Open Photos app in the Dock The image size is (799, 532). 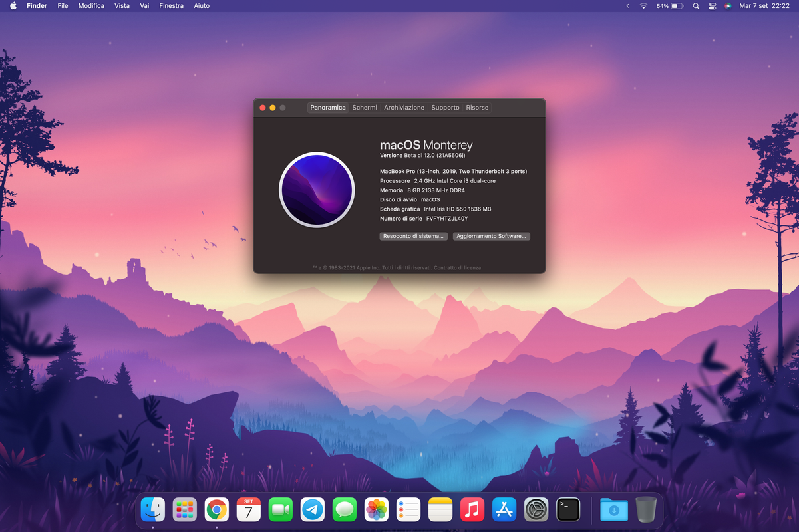pyautogui.click(x=377, y=510)
